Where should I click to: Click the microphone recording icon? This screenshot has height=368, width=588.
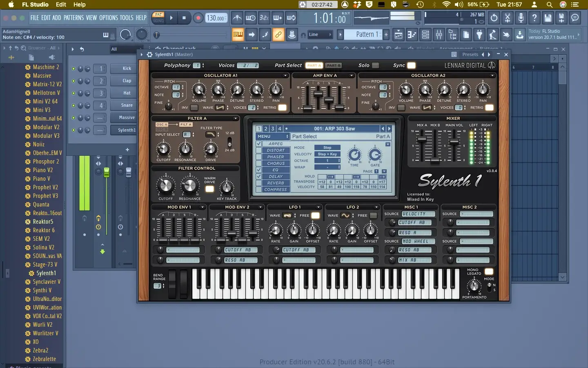pyautogui.click(x=521, y=18)
